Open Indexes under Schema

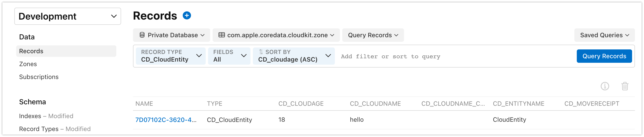point(30,116)
